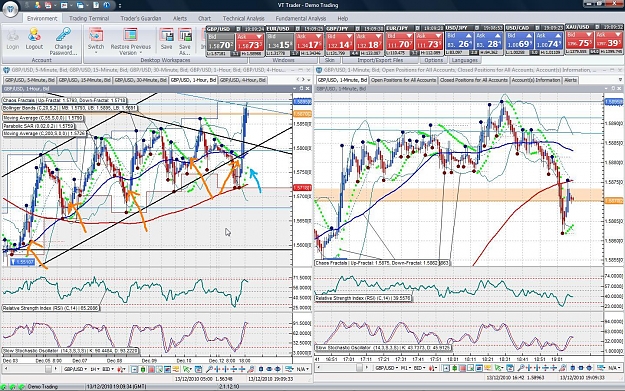Expand the Switch workspace dropdown arrow
Image resolution: width=625 pixels, height=391 pixels.
pos(96,52)
